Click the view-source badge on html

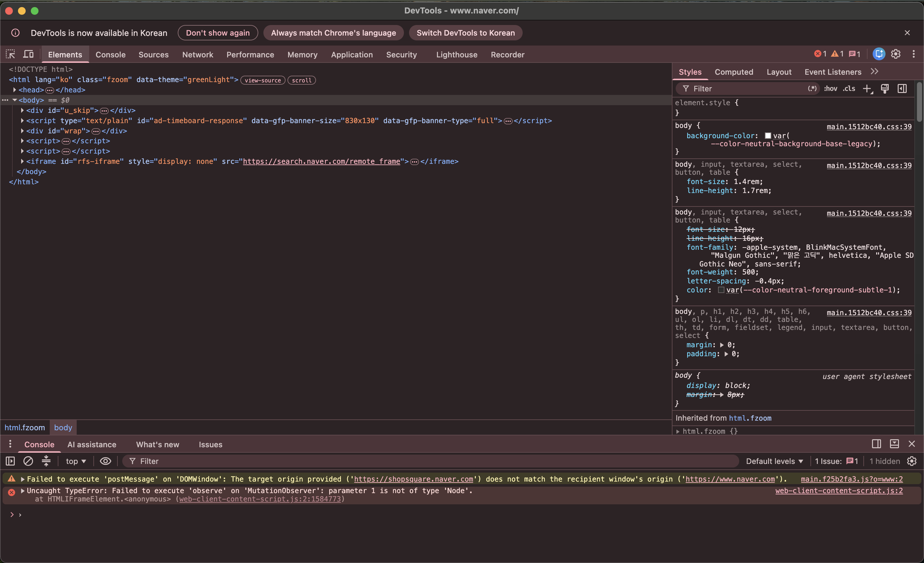pyautogui.click(x=263, y=80)
